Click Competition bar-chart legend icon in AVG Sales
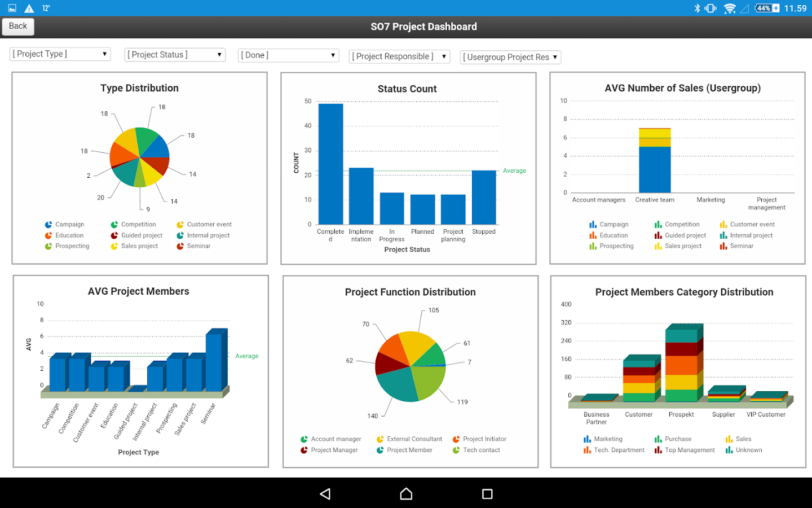The height and width of the screenshot is (508, 812). pos(658,225)
